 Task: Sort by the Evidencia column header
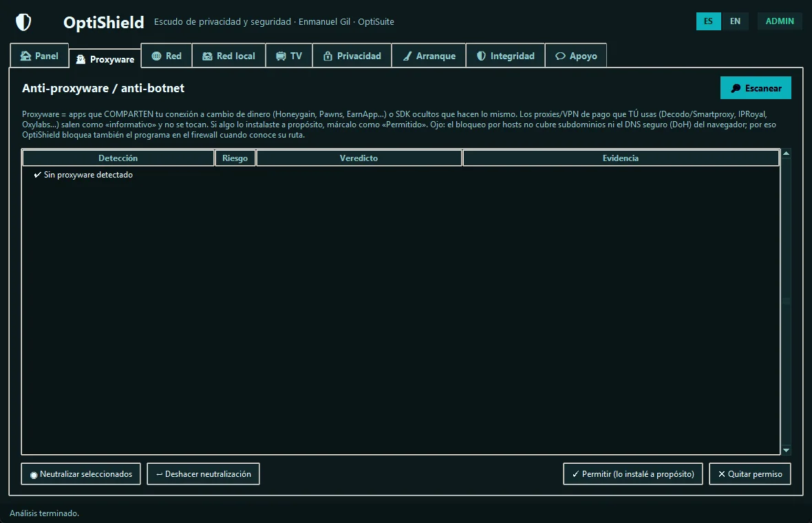pos(621,158)
